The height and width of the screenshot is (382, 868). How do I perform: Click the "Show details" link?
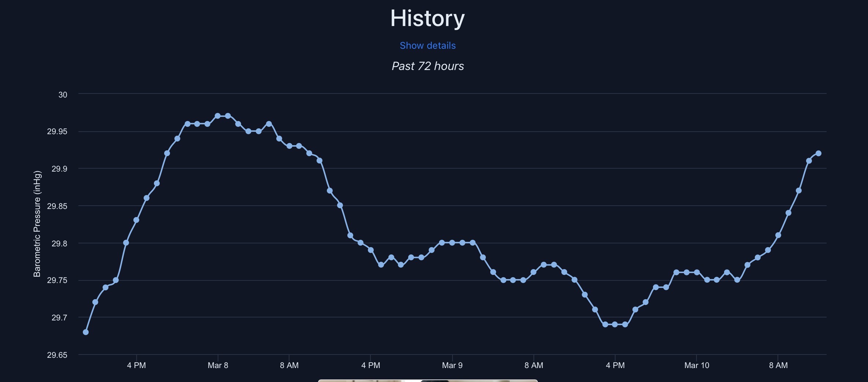tap(428, 45)
